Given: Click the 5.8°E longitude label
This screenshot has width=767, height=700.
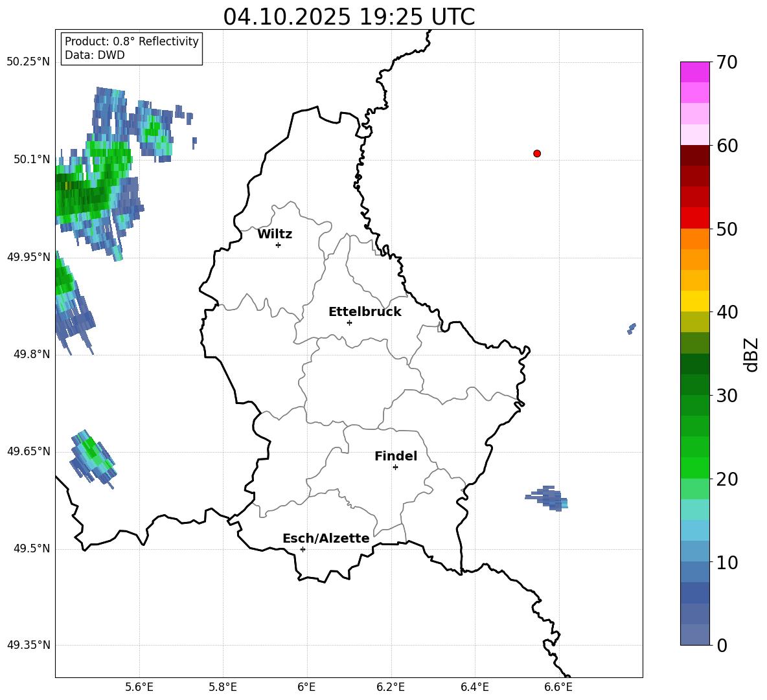Looking at the screenshot, I should [x=223, y=687].
